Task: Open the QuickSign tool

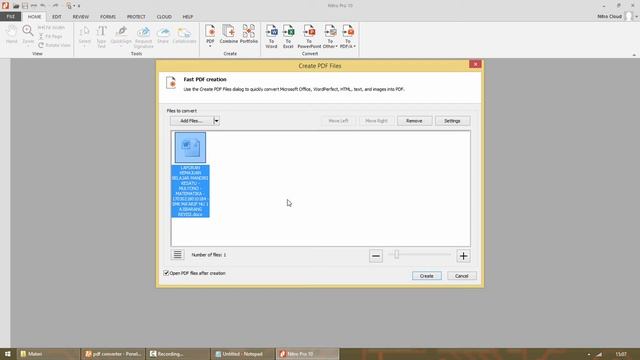Action: pyautogui.click(x=121, y=36)
